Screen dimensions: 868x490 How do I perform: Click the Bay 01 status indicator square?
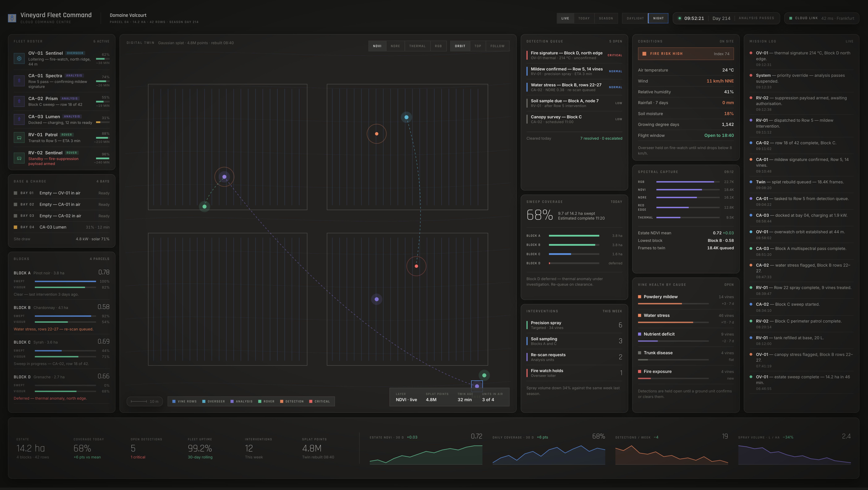click(x=15, y=193)
